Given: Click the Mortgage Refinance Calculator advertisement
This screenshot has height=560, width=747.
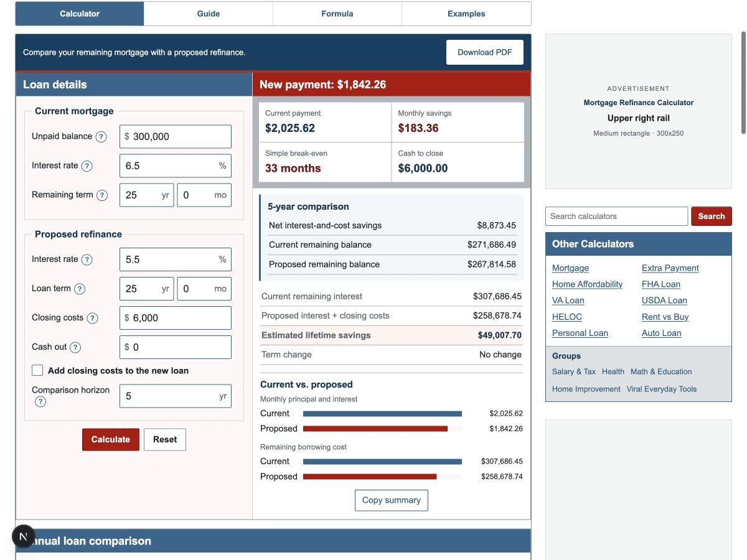Looking at the screenshot, I should (639, 111).
